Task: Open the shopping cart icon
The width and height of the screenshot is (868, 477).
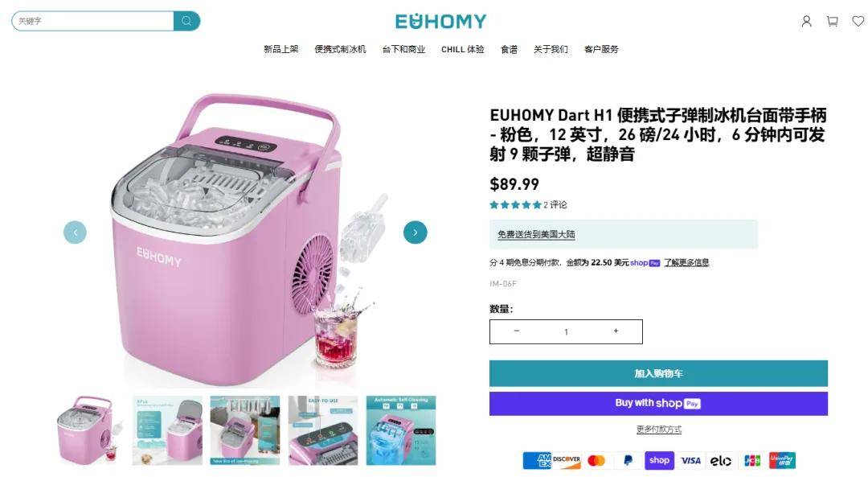Action: pos(832,22)
